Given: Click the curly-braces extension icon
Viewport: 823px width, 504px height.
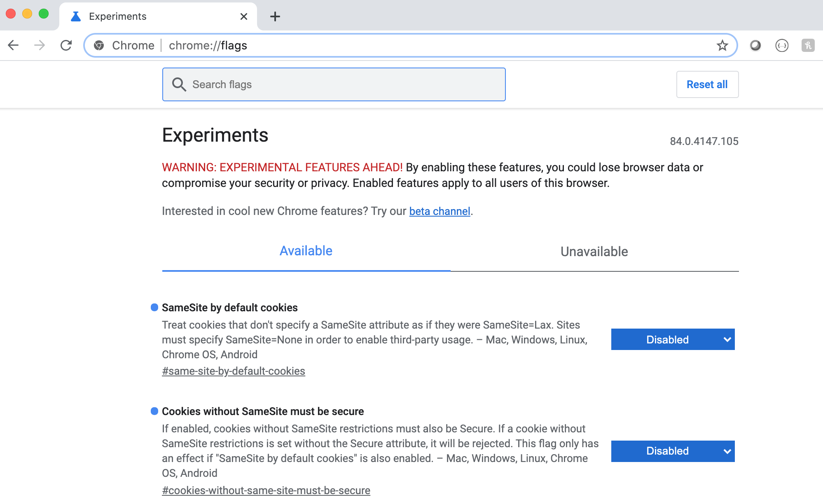Looking at the screenshot, I should pyautogui.click(x=781, y=45).
